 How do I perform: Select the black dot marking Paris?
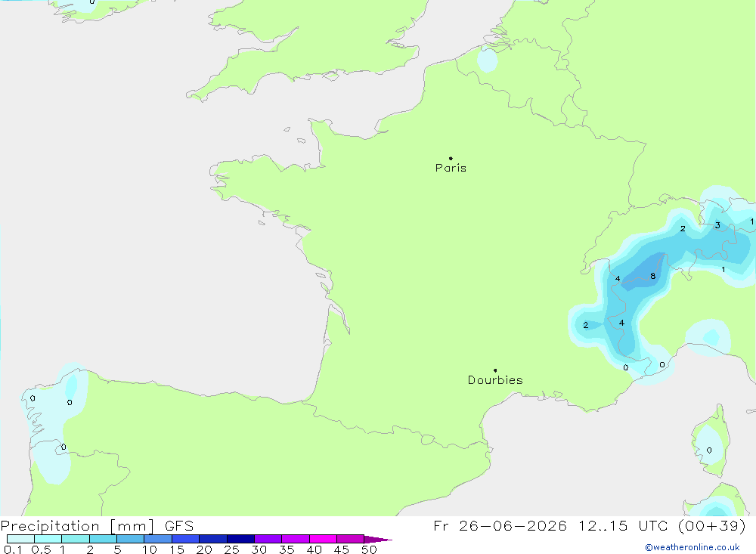click(451, 158)
